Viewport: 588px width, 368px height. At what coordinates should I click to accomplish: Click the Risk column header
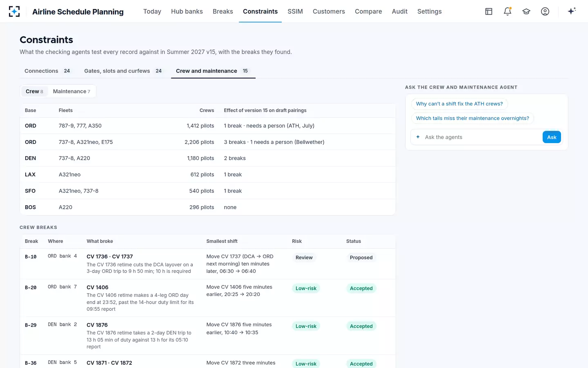297,241
